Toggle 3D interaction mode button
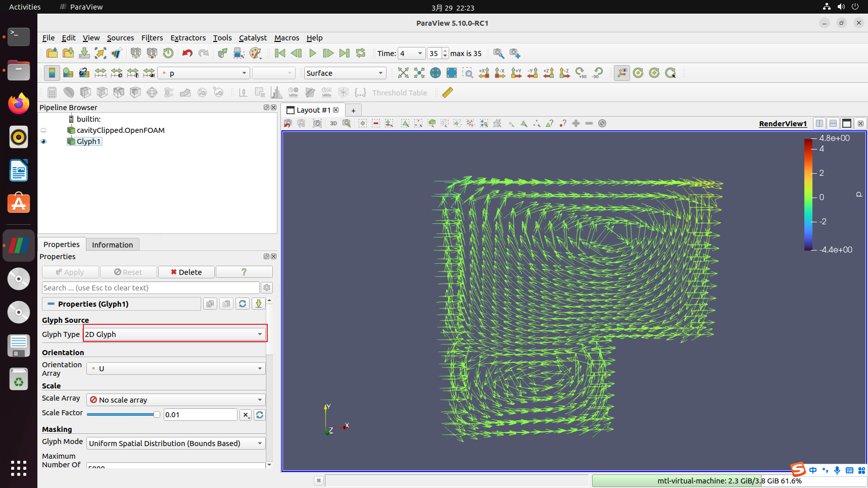The image size is (868, 488). click(x=333, y=123)
